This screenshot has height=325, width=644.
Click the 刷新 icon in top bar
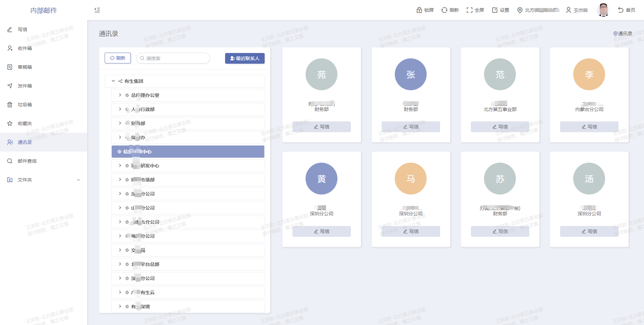[444, 10]
